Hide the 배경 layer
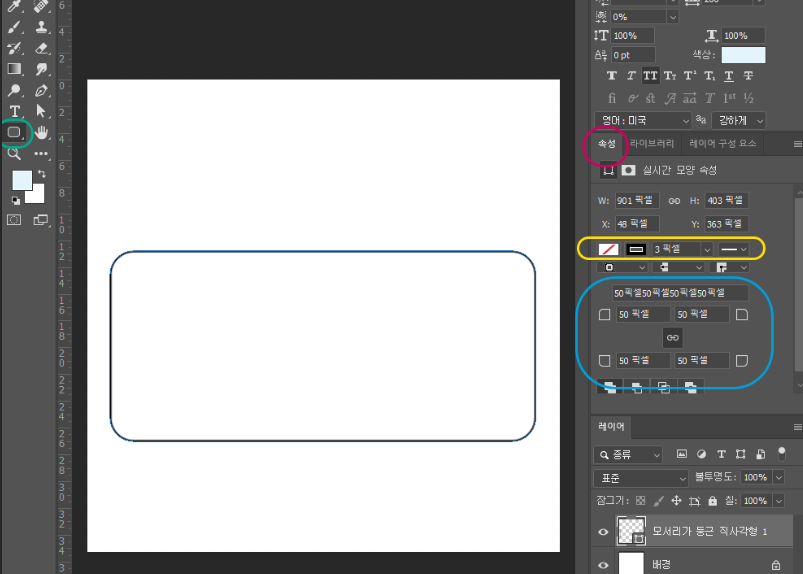 [603, 565]
